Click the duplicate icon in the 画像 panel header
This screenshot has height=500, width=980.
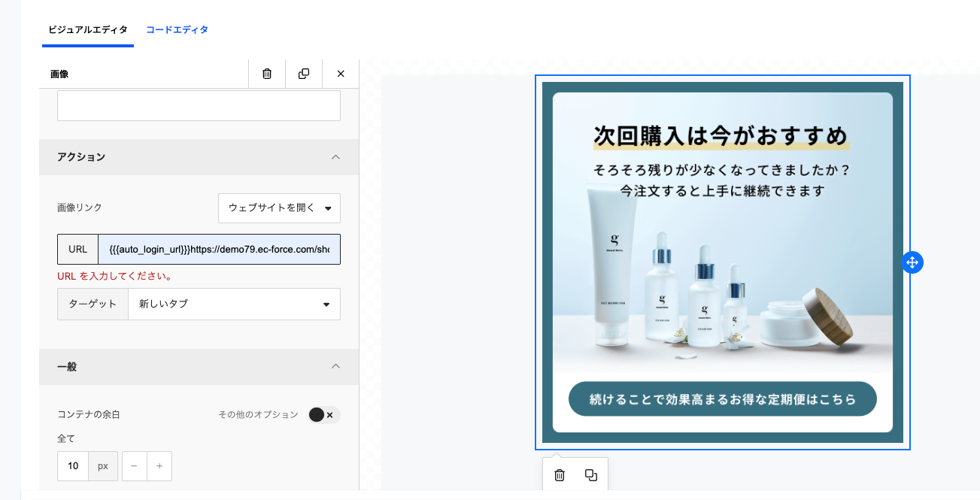304,74
